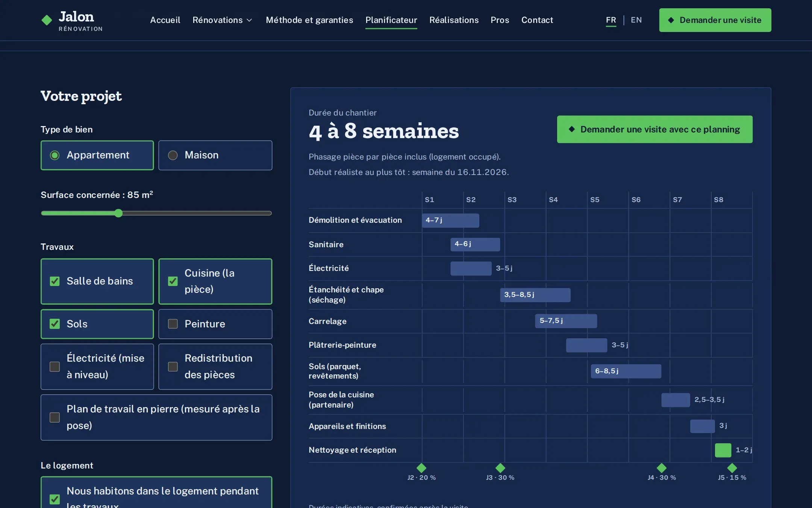Open the Réalisations page
This screenshot has height=508, width=812.
click(454, 20)
